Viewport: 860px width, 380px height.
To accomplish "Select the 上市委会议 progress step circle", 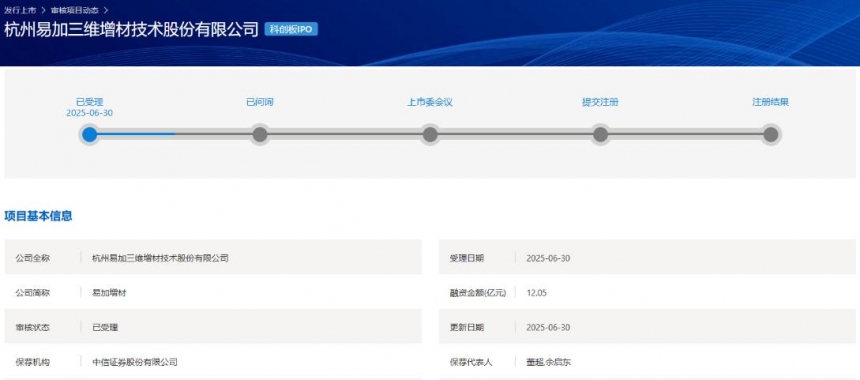I will tap(430, 134).
